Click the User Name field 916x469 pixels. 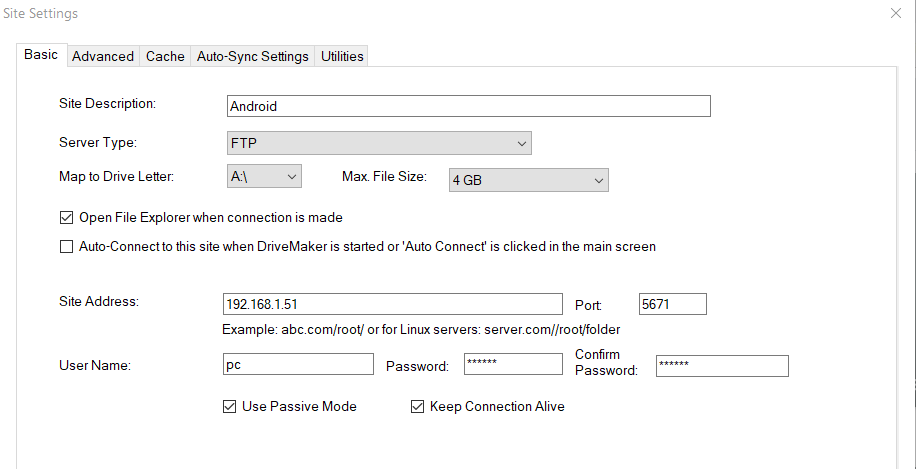click(x=298, y=364)
